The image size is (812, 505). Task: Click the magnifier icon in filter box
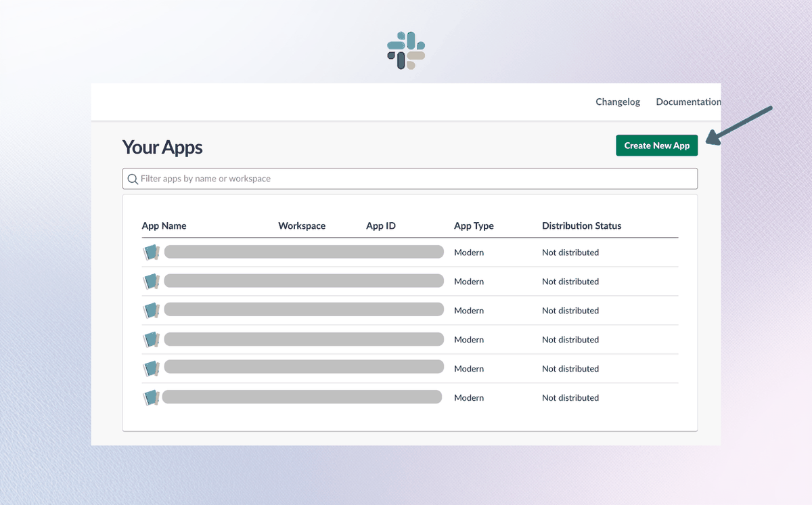coord(133,179)
